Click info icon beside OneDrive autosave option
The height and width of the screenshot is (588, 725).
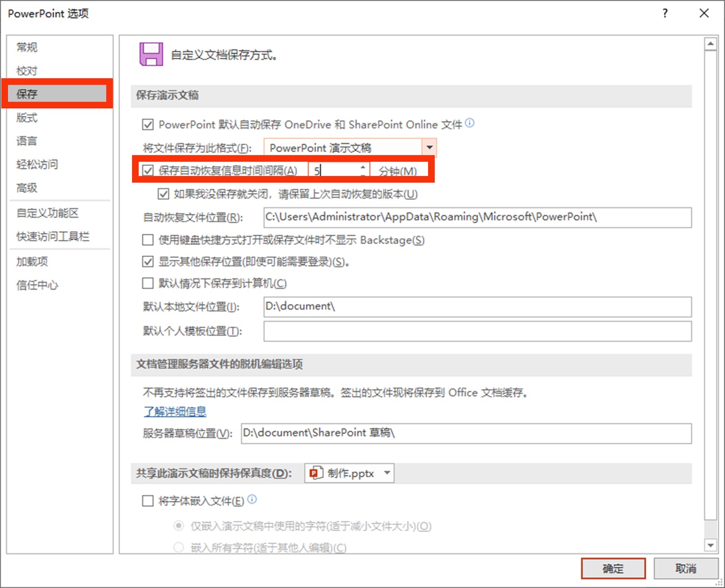(470, 124)
